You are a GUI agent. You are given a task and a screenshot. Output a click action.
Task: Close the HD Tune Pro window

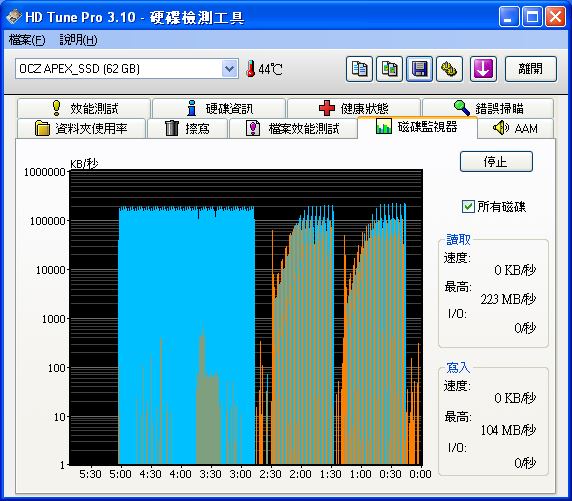coord(555,17)
